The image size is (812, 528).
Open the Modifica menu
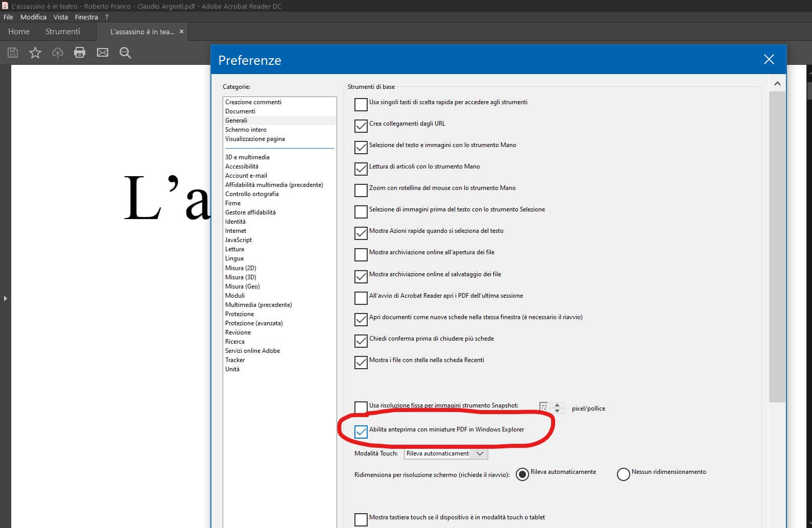(33, 17)
